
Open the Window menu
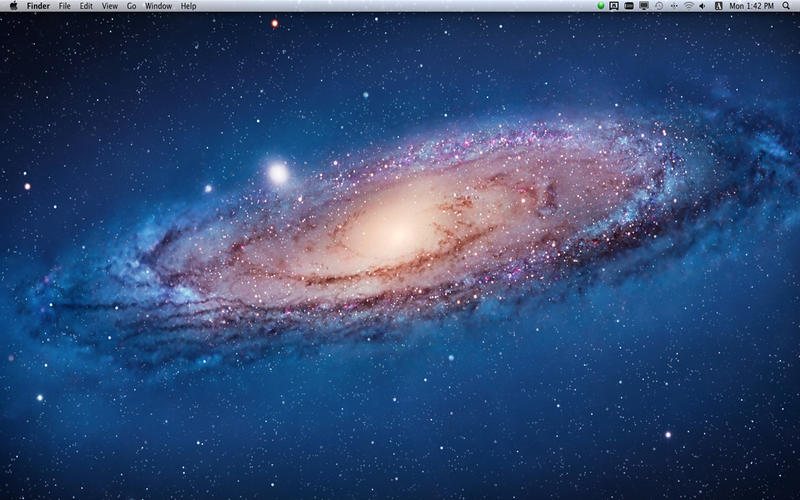(x=158, y=6)
